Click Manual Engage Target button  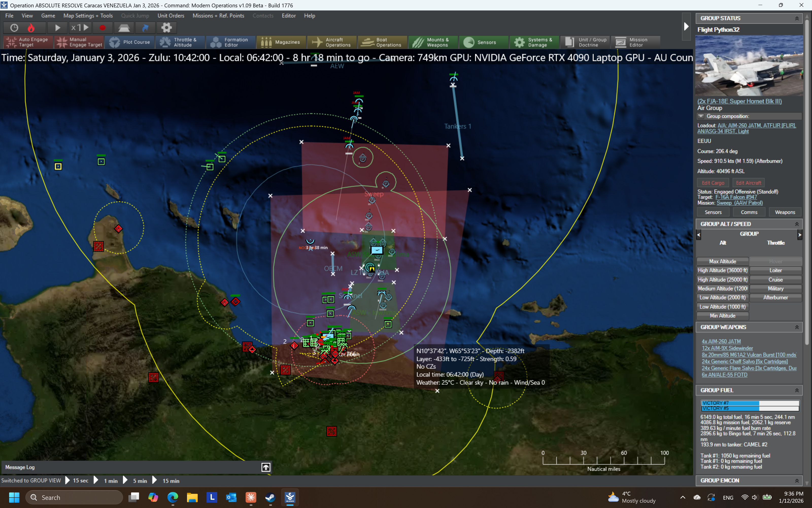[79, 42]
